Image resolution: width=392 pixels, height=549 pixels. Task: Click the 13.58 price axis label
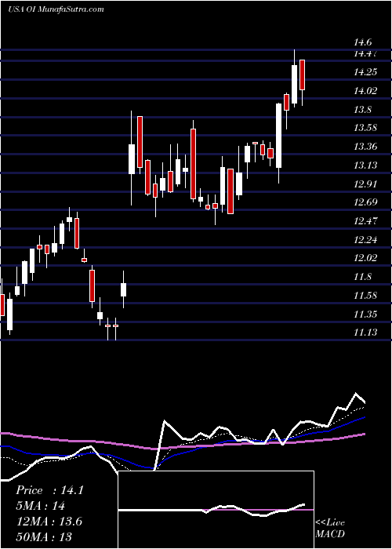tap(365, 127)
